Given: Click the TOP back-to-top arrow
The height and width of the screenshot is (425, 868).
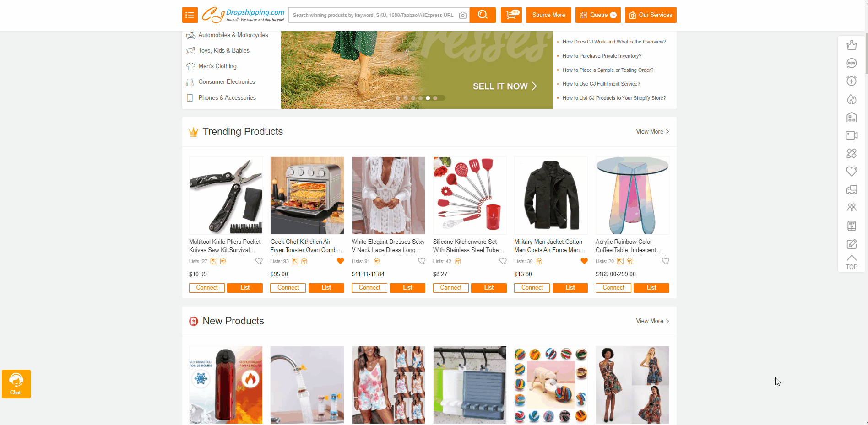Looking at the screenshot, I should pos(852,262).
